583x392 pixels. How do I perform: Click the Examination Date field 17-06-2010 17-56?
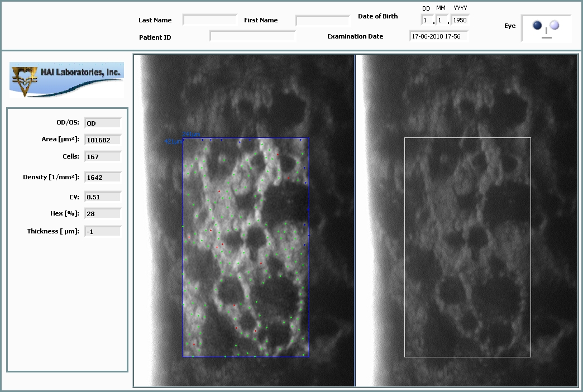(x=438, y=36)
